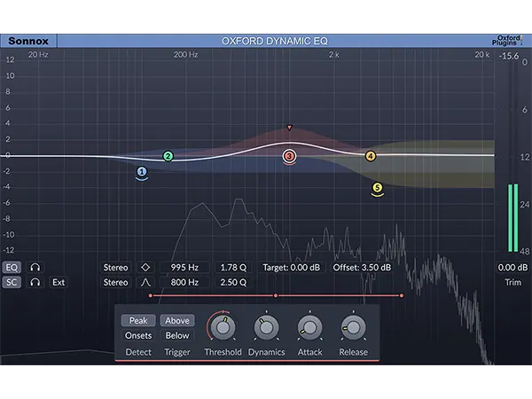Select the red band 3 node
The width and height of the screenshot is (532, 399).
[289, 156]
